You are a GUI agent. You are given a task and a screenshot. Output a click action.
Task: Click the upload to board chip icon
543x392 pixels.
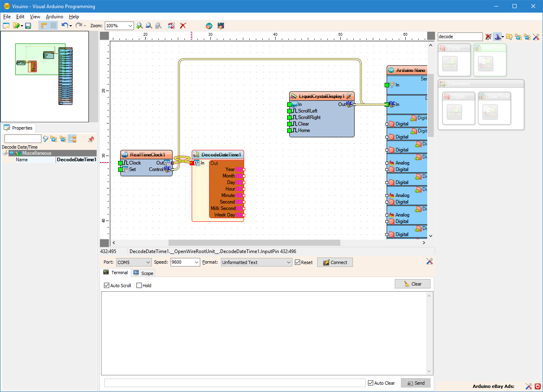(x=221, y=26)
